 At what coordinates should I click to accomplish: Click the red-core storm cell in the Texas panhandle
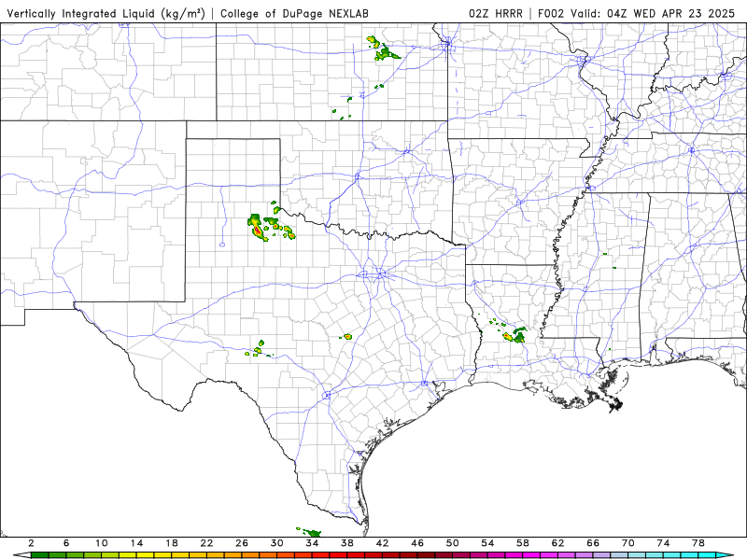pos(257,228)
